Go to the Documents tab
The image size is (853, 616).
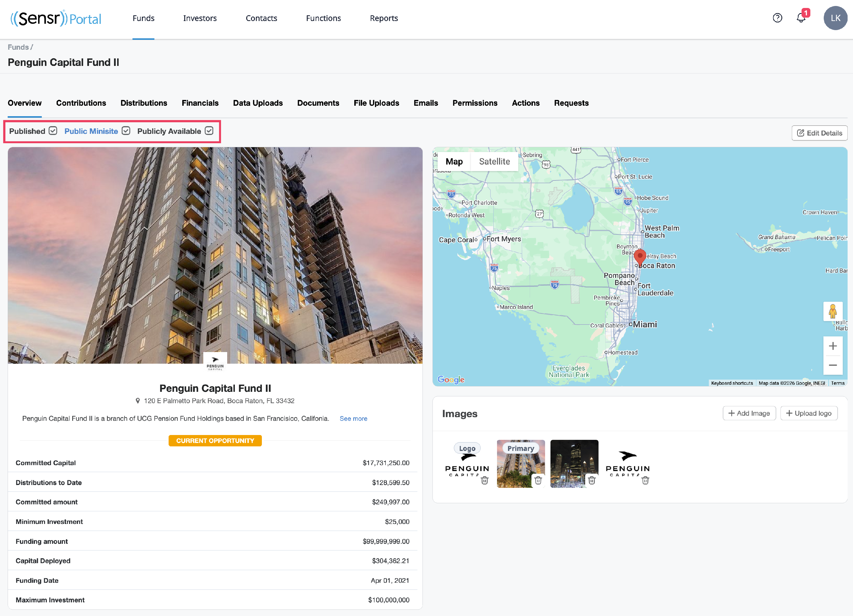(318, 103)
